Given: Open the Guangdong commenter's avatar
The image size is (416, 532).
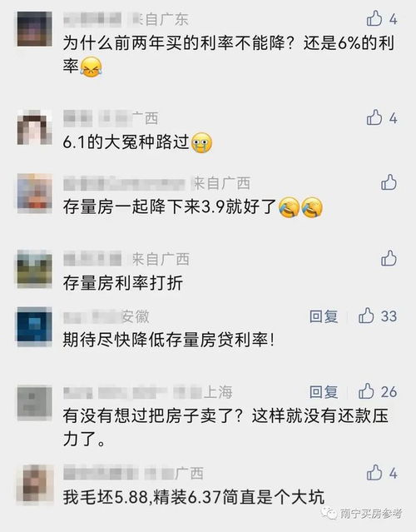Looking at the screenshot, I should click(34, 29).
